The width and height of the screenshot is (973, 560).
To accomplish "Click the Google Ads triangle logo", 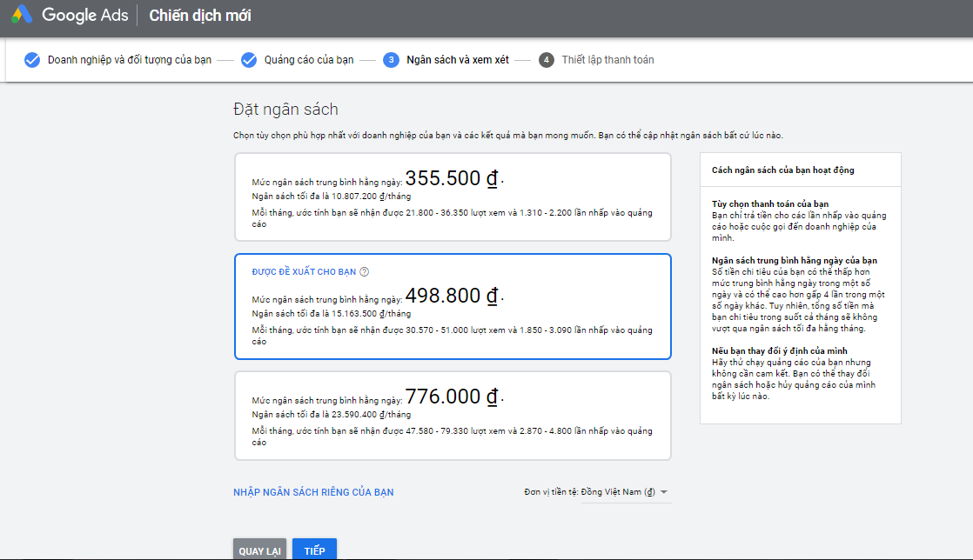I will [x=21, y=14].
